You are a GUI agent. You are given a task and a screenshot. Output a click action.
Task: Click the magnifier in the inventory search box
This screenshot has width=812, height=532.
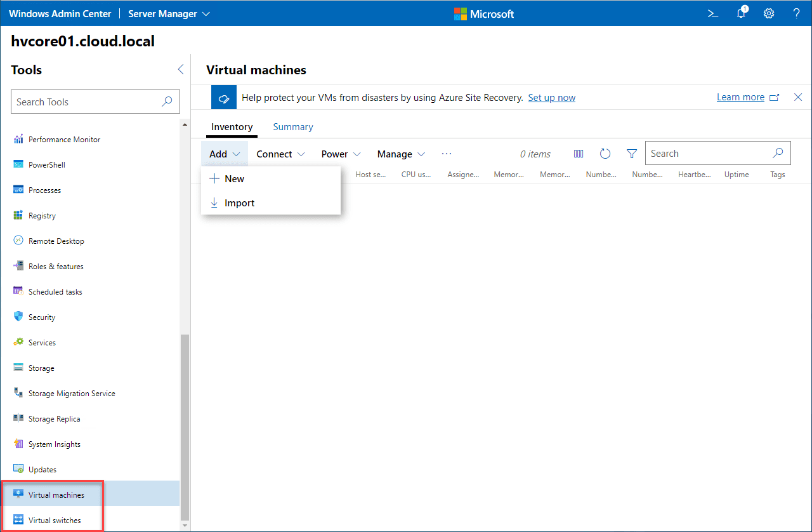[778, 153]
